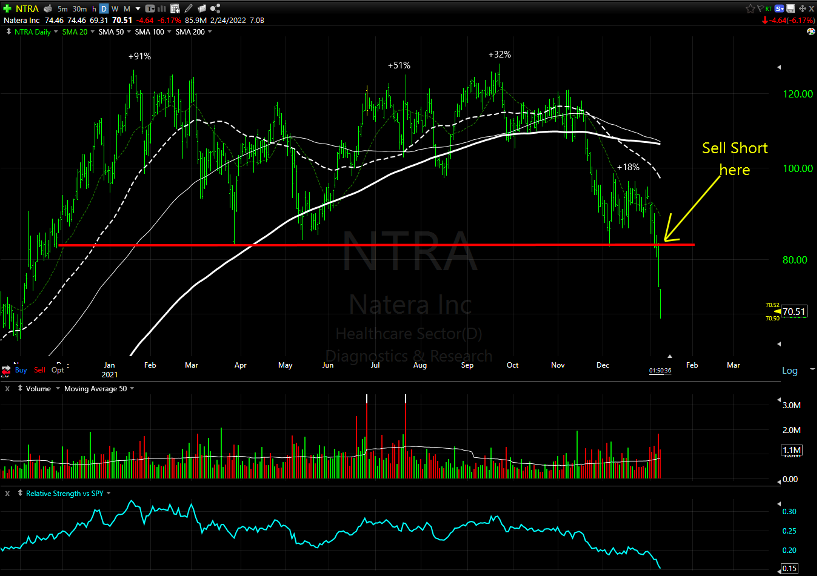
Task: Click the up triangle on time axis
Action: click(670, 357)
